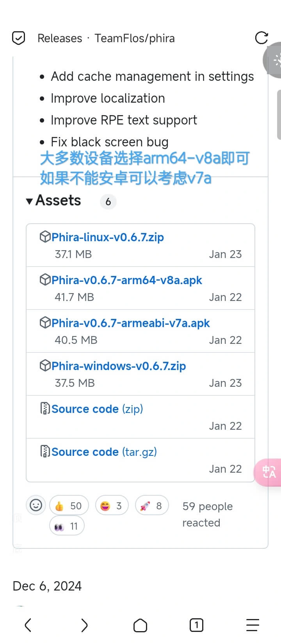
Task: Tap the home button in the navigation bar
Action: pyautogui.click(x=140, y=625)
